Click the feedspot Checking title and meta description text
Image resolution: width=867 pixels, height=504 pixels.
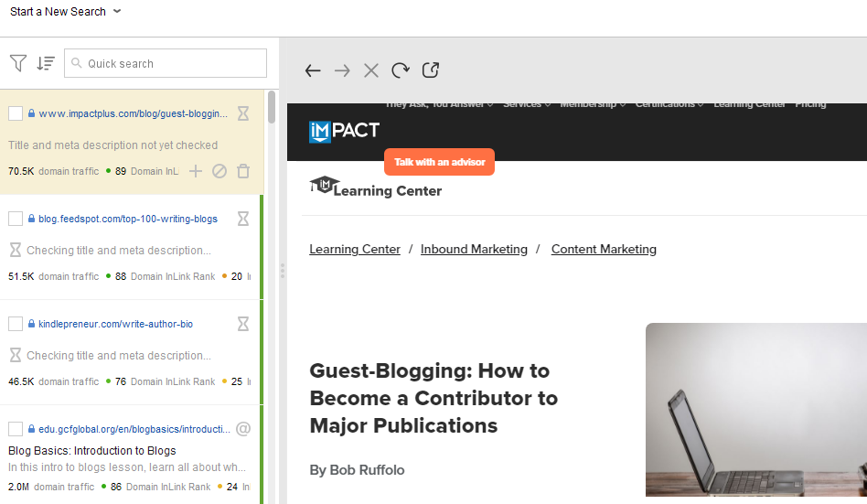point(118,250)
